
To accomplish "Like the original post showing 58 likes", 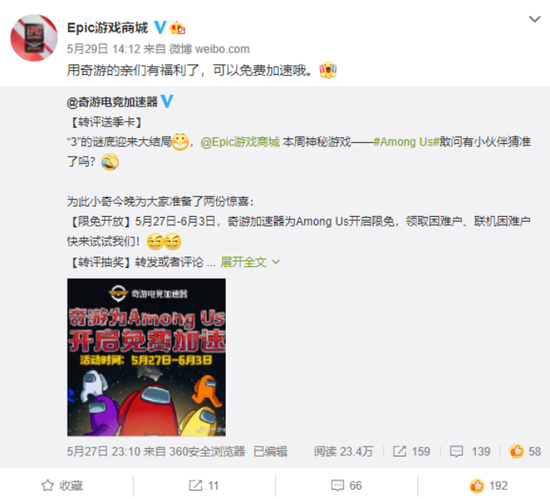I will (x=525, y=451).
